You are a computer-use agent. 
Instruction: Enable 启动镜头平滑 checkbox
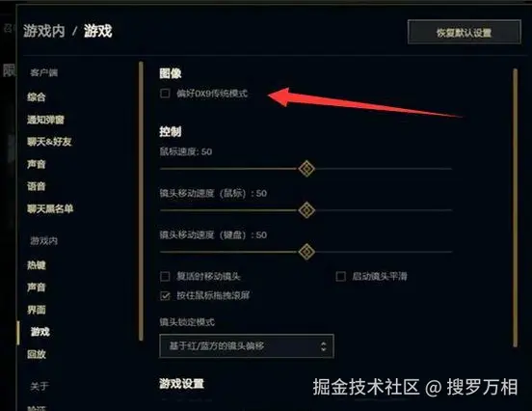tap(340, 276)
